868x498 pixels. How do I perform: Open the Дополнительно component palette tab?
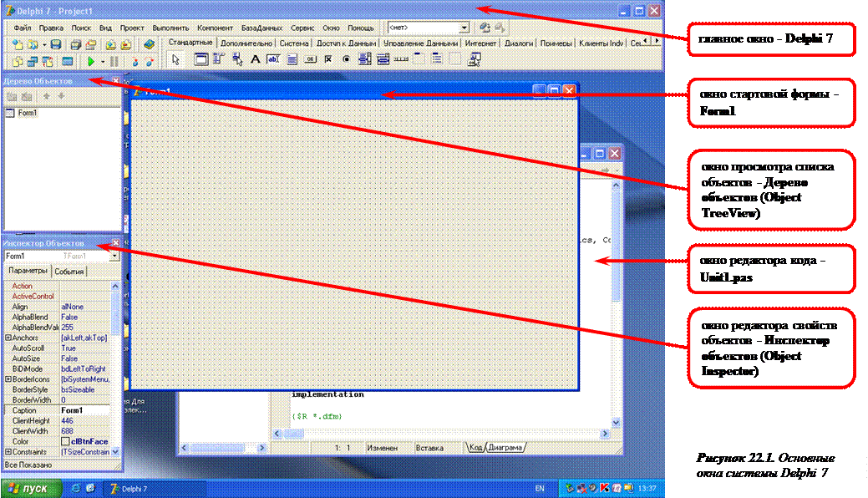pos(246,42)
